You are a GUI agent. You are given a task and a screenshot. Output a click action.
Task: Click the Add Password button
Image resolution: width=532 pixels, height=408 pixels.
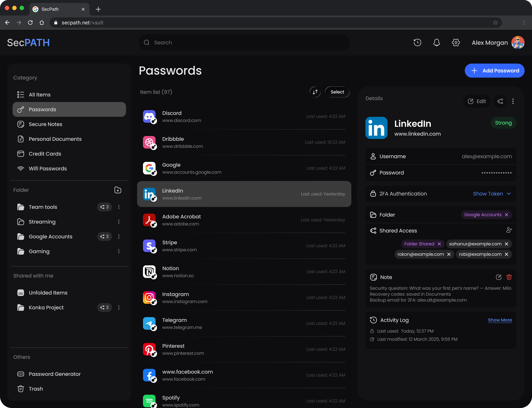coord(494,71)
